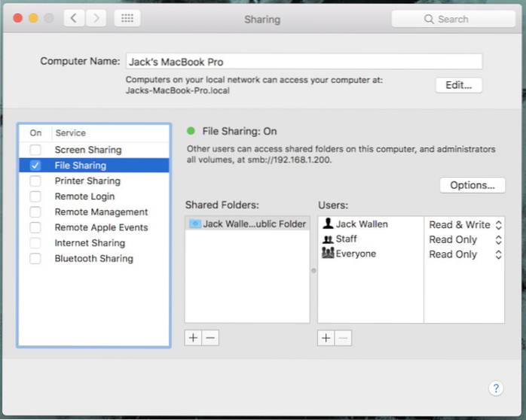Screen dimensions: 526x420
Task: Open the help question mark button
Action: [x=495, y=388]
